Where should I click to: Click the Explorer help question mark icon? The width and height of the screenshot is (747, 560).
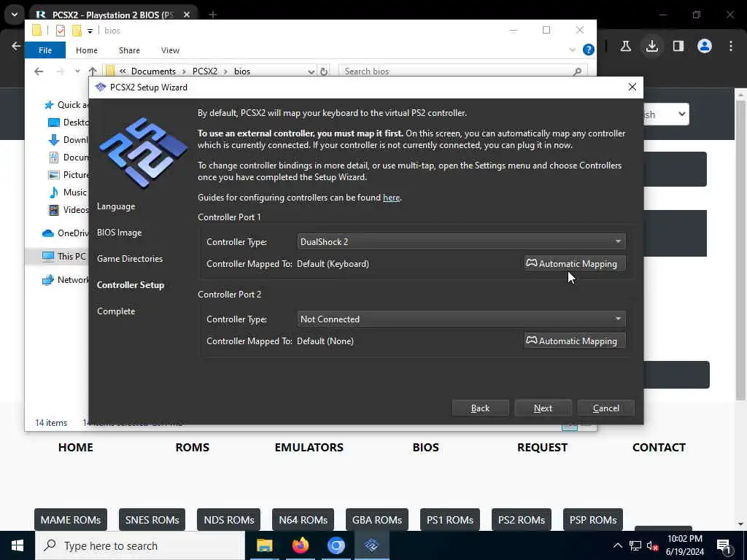point(589,50)
